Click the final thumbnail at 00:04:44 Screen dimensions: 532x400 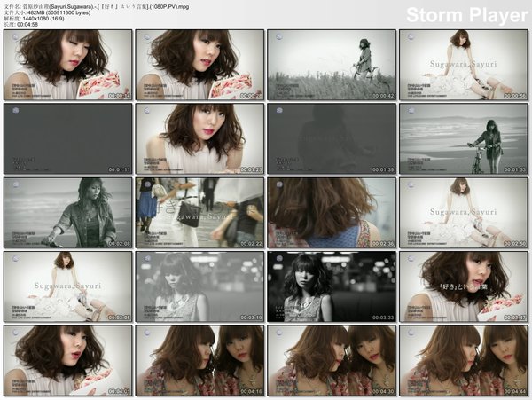point(464,360)
